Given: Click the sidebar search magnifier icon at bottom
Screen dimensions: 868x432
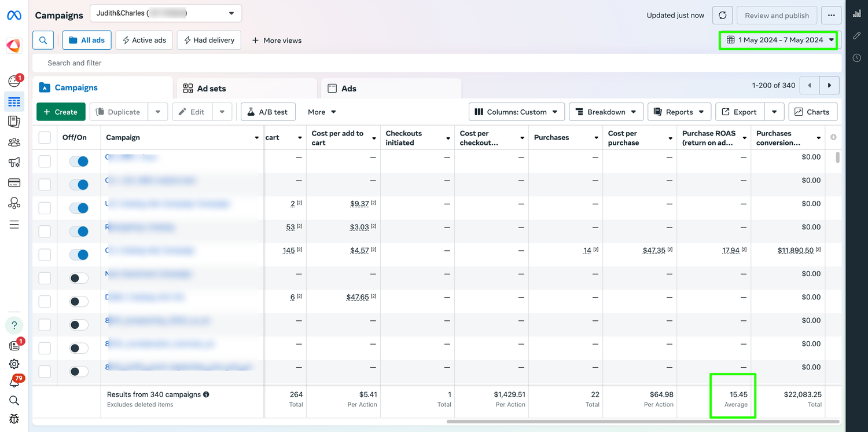Looking at the screenshot, I should click(14, 401).
